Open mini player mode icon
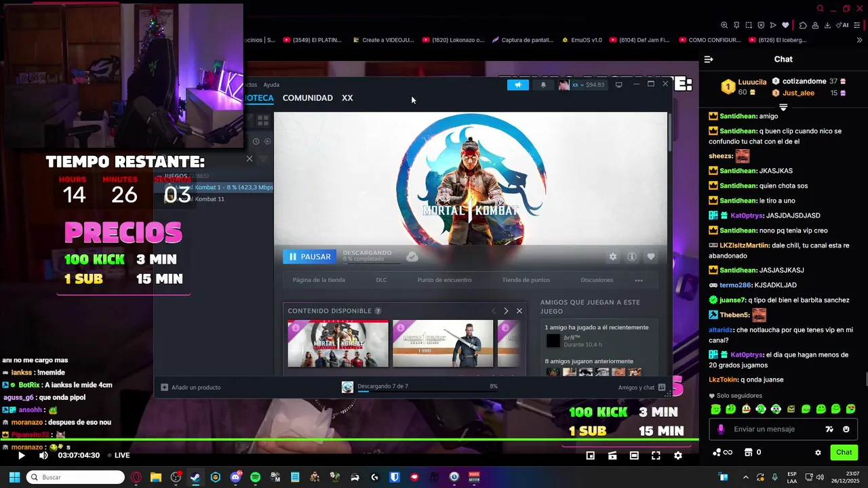The width and height of the screenshot is (868, 488). click(591, 455)
